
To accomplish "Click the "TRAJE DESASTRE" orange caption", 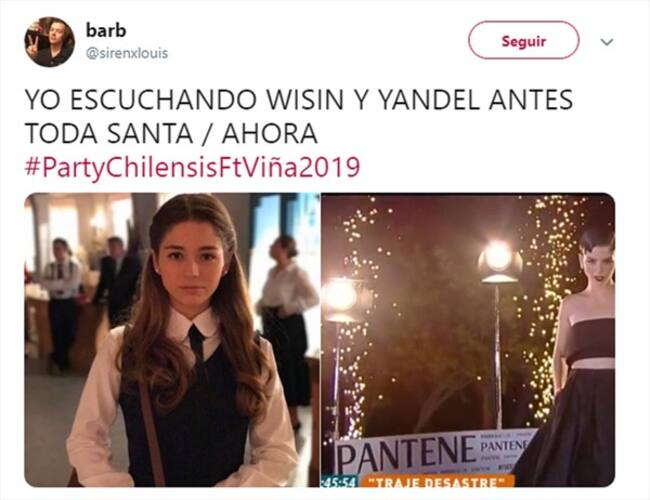I will coord(437,482).
